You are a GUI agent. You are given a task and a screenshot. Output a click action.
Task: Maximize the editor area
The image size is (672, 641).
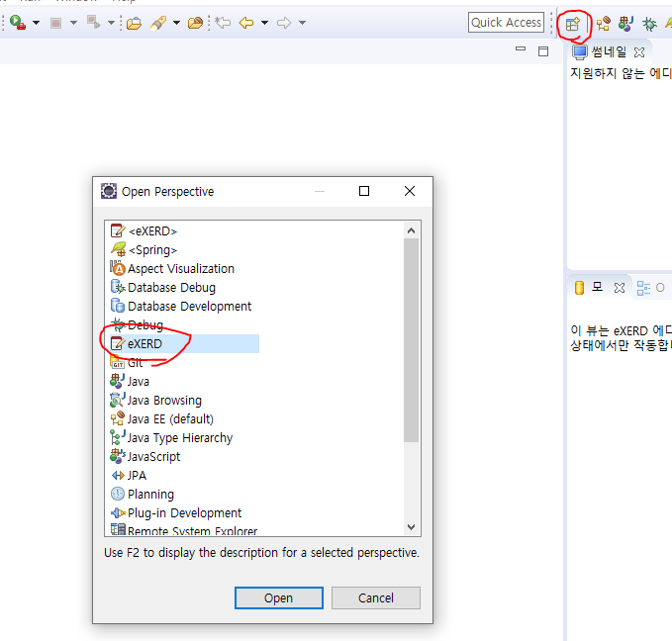coord(543,51)
